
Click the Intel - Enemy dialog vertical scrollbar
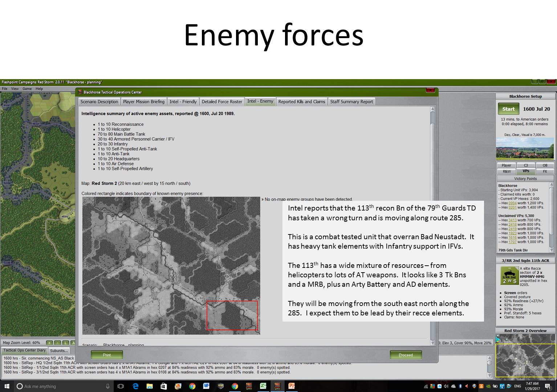(x=432, y=226)
